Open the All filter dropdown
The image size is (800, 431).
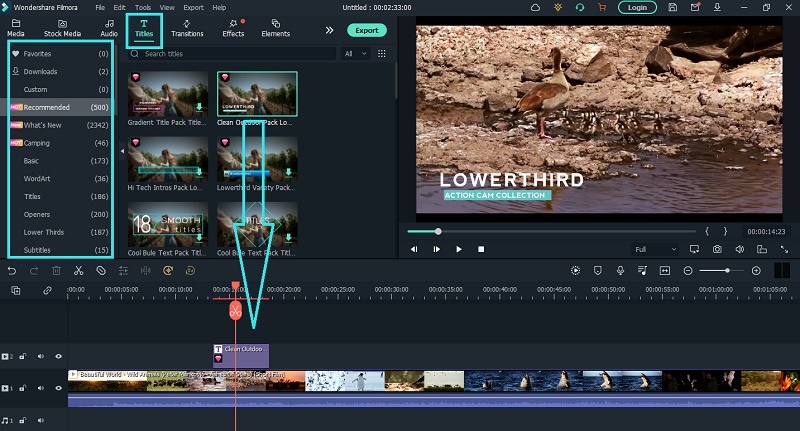click(x=356, y=54)
